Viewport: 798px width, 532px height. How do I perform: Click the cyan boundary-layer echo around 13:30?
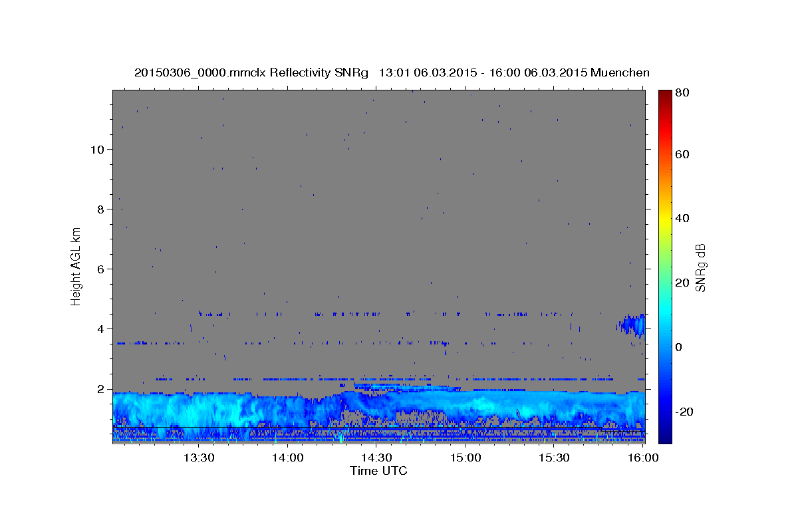point(199,411)
